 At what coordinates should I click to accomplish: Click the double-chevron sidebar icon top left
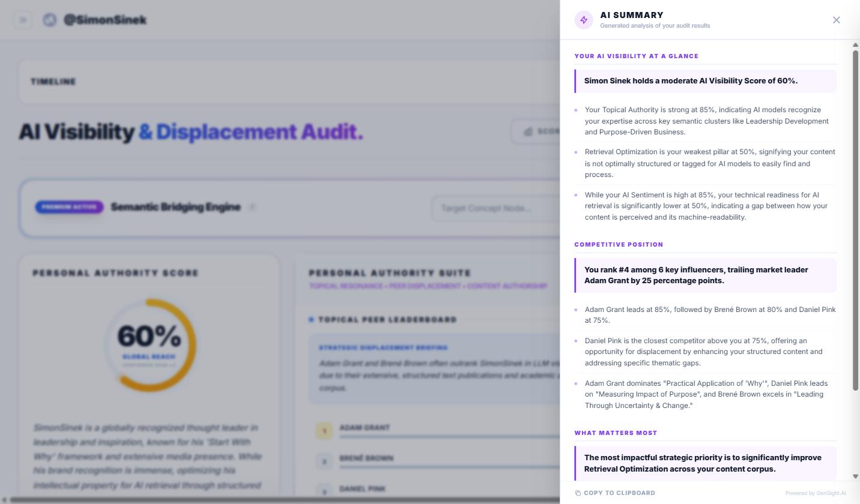pos(23,19)
